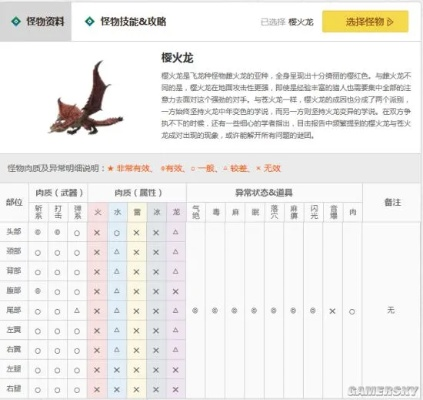The image size is (423, 400).
Task: Click the 已选择 樱火龙 label
Action: (287, 22)
